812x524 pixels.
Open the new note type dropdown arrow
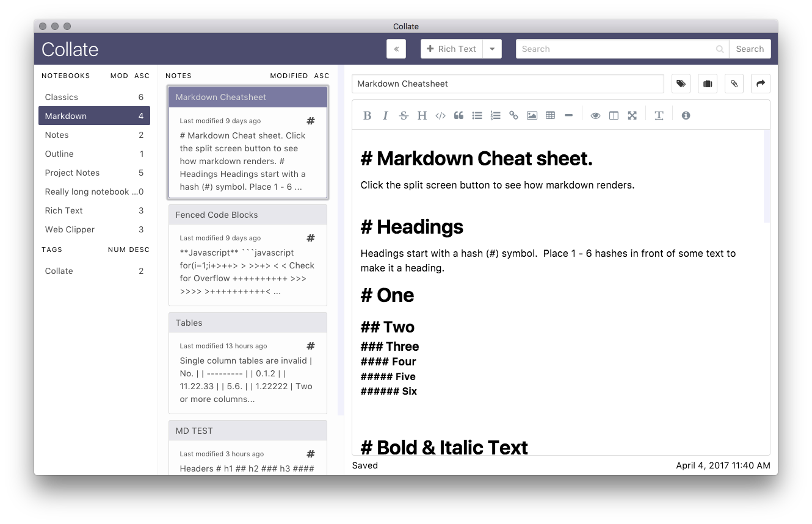click(x=492, y=49)
